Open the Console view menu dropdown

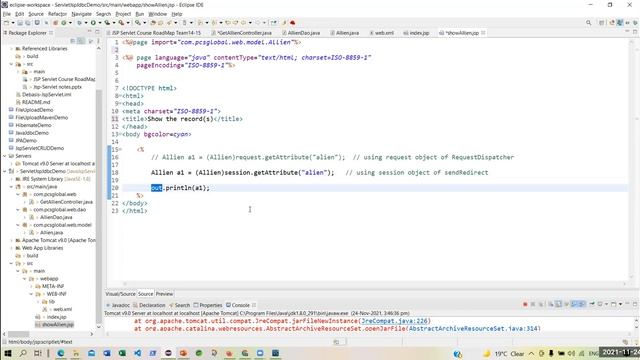pos(620,304)
